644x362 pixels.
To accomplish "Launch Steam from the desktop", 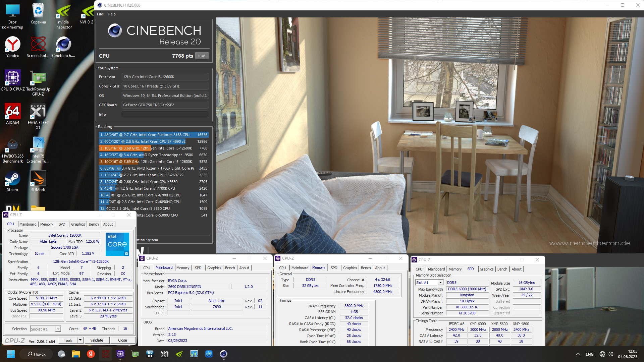I will coord(13,181).
